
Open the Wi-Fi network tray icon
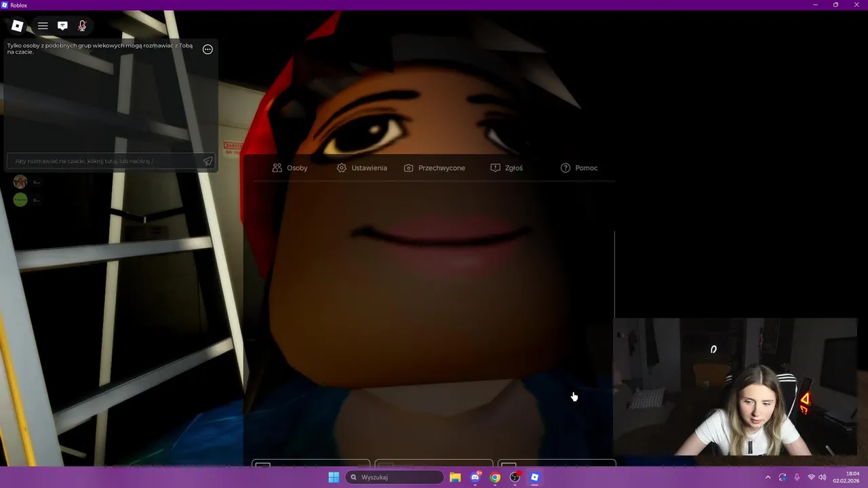pyautogui.click(x=811, y=477)
